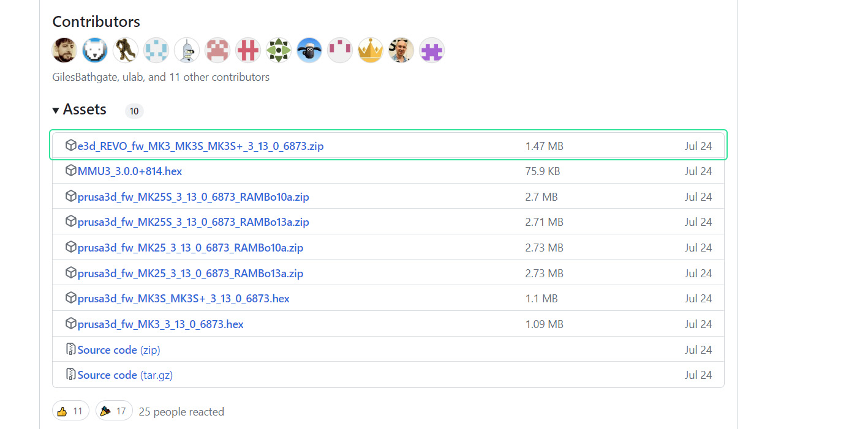Click the red cross pixel-art contributor avatar
The image size is (868, 429).
(248, 50)
